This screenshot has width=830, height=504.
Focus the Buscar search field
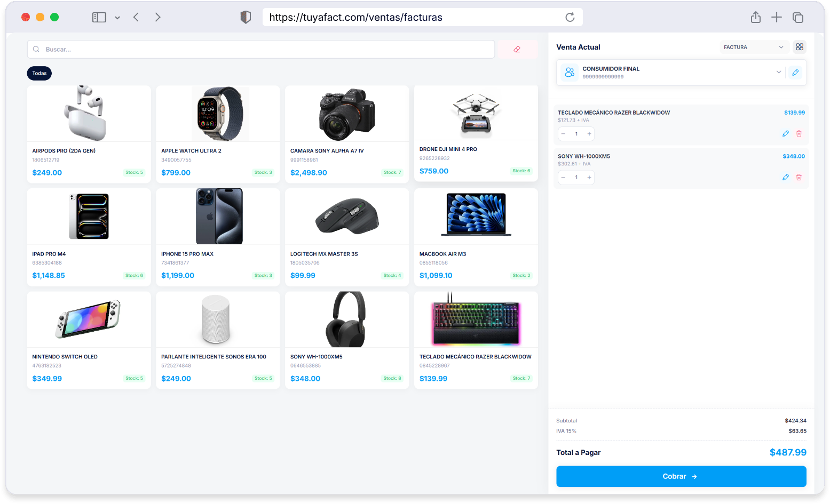[261, 49]
